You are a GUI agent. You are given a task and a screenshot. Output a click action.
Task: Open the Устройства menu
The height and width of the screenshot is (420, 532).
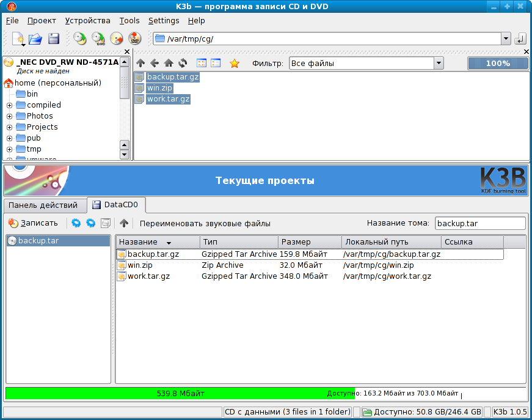tap(87, 21)
